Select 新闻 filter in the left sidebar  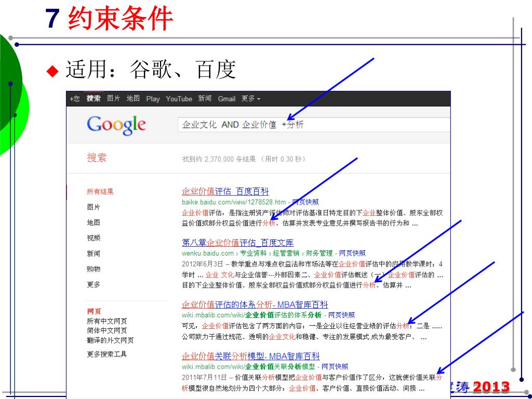click(94, 254)
